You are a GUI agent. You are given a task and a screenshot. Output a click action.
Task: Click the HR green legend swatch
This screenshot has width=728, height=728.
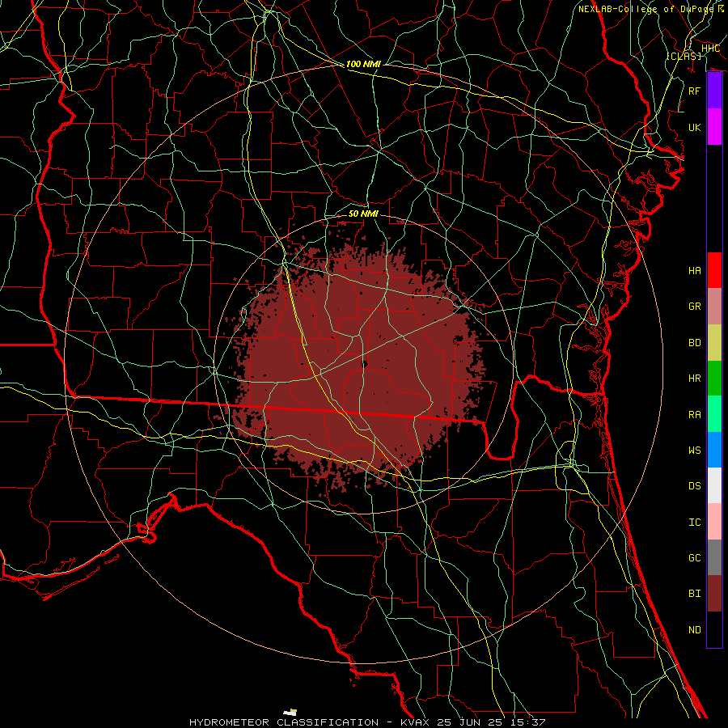pos(714,379)
